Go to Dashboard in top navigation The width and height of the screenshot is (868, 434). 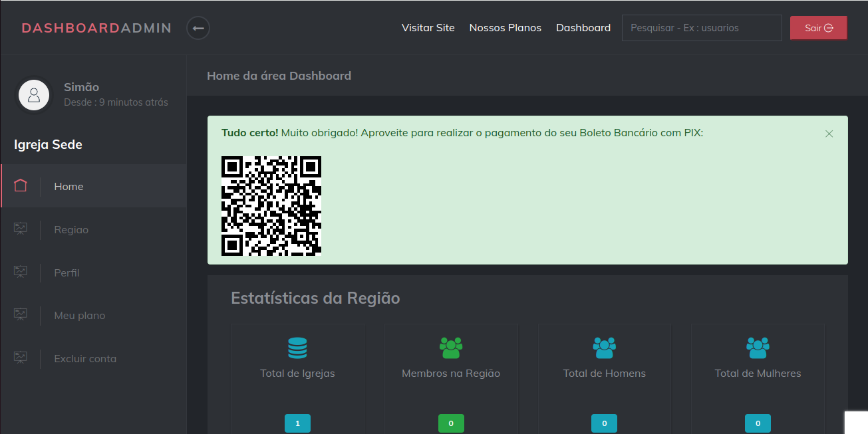point(583,28)
